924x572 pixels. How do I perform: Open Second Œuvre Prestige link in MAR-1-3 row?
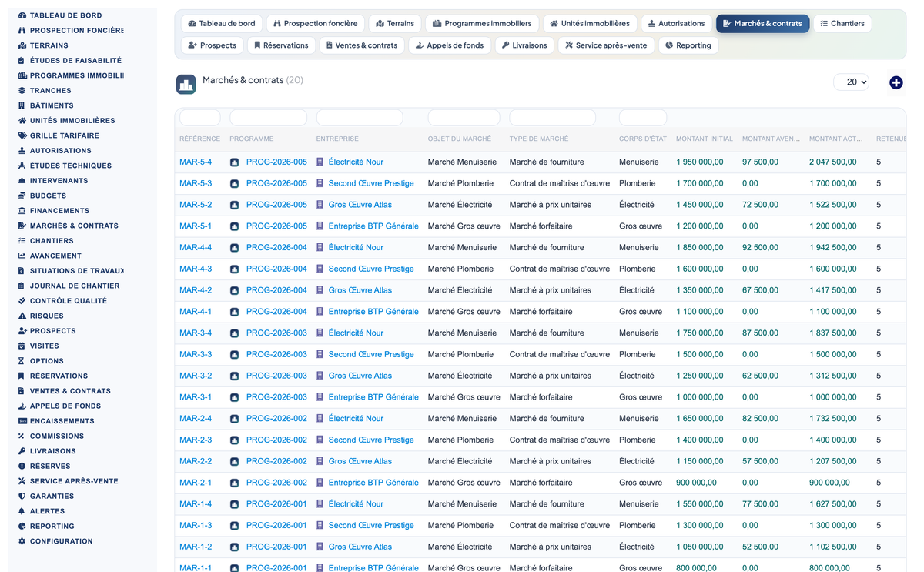click(371, 525)
